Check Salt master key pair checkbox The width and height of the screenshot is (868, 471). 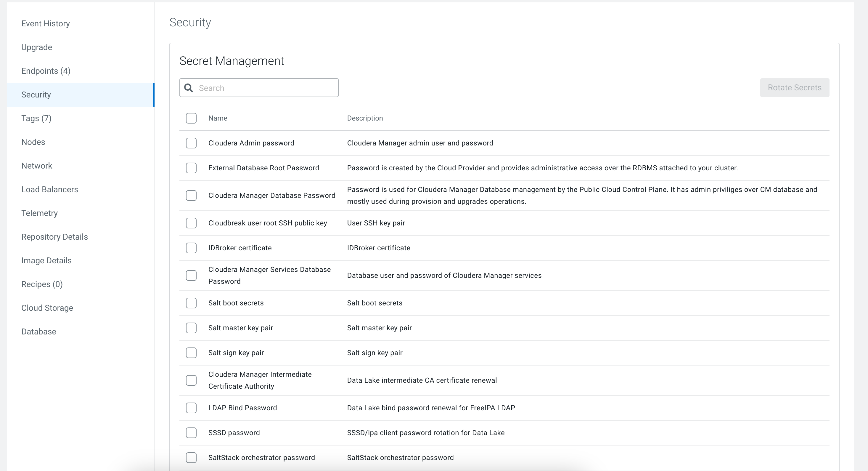coord(191,328)
